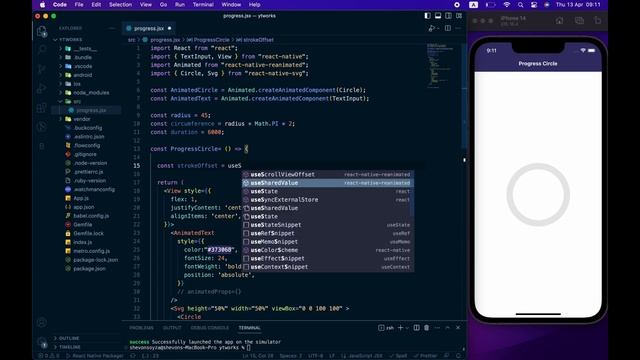Click Home button in simulator toolbar

(x=559, y=20)
